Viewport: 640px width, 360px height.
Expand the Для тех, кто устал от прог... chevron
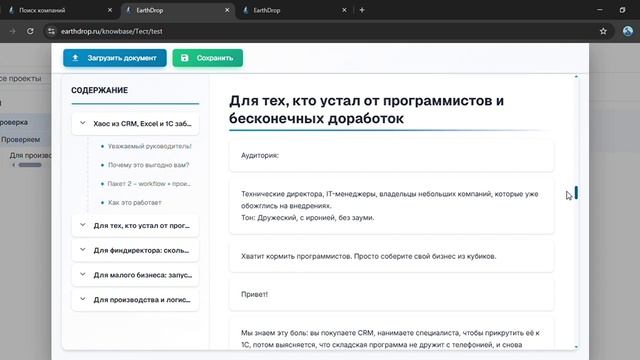pyautogui.click(x=83, y=225)
